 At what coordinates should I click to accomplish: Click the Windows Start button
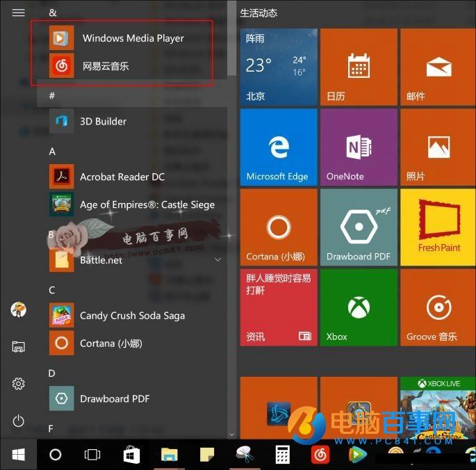coord(18,455)
